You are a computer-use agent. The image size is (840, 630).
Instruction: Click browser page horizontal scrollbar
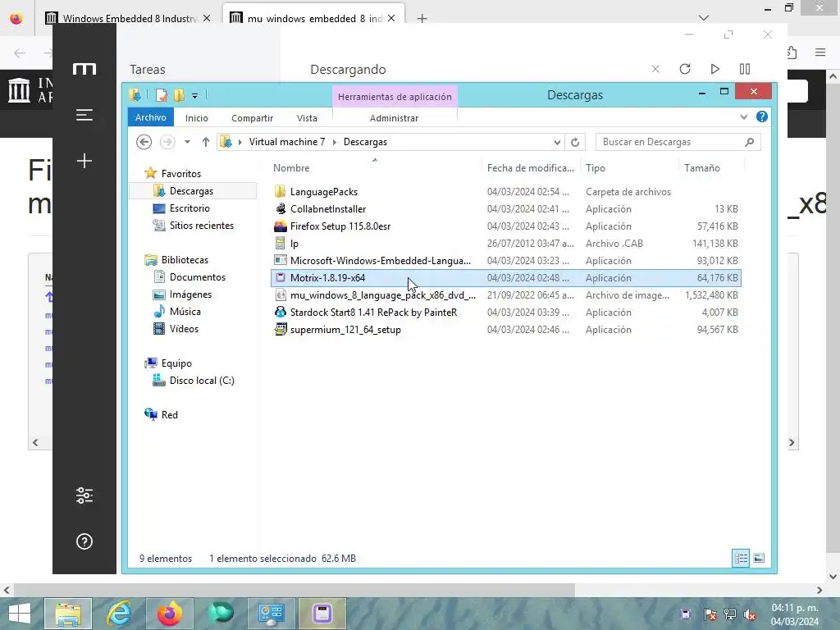pyautogui.click(x=294, y=590)
